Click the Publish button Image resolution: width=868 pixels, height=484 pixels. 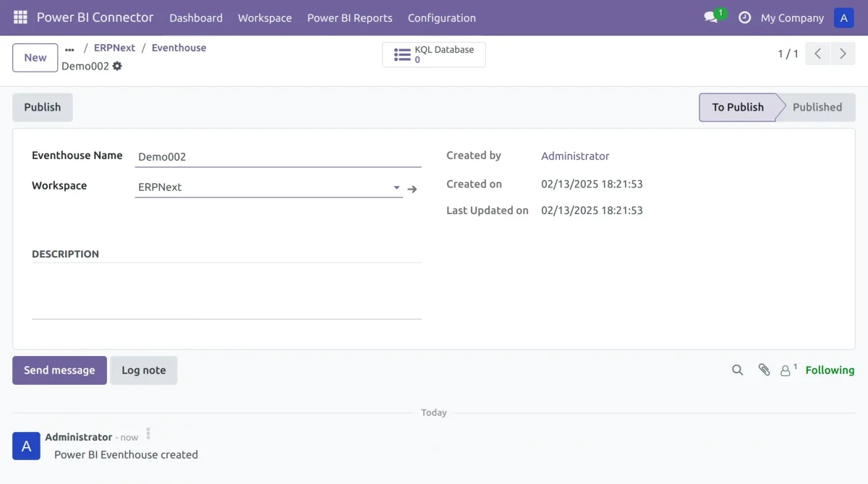point(42,106)
